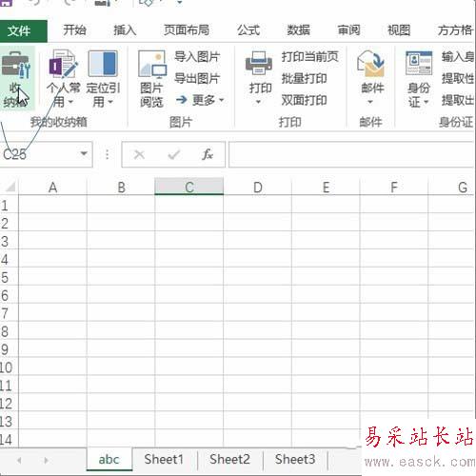Click 打印当前页 button
The width and height of the screenshot is (476, 476).
pyautogui.click(x=309, y=57)
